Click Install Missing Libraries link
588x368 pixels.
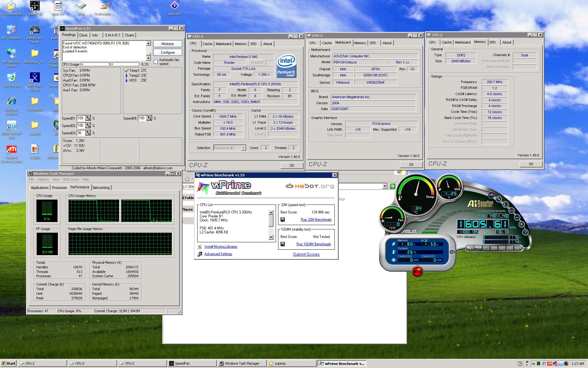[221, 247]
